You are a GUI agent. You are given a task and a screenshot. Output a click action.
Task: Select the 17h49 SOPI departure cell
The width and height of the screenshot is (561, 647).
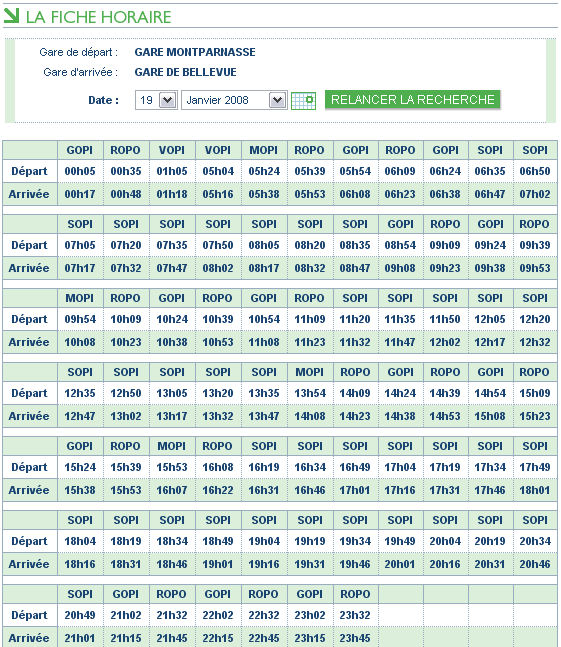coord(535,467)
